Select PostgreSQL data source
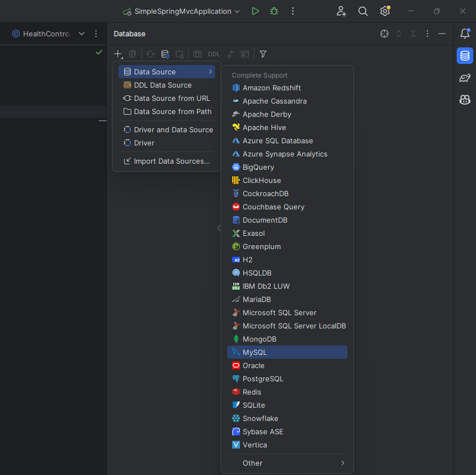476x475 pixels. (287, 379)
